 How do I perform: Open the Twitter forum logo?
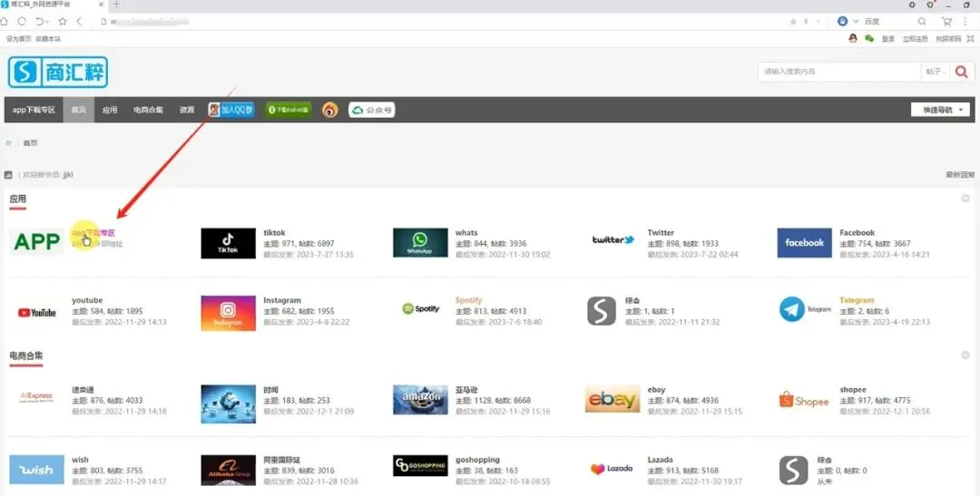[613, 240]
